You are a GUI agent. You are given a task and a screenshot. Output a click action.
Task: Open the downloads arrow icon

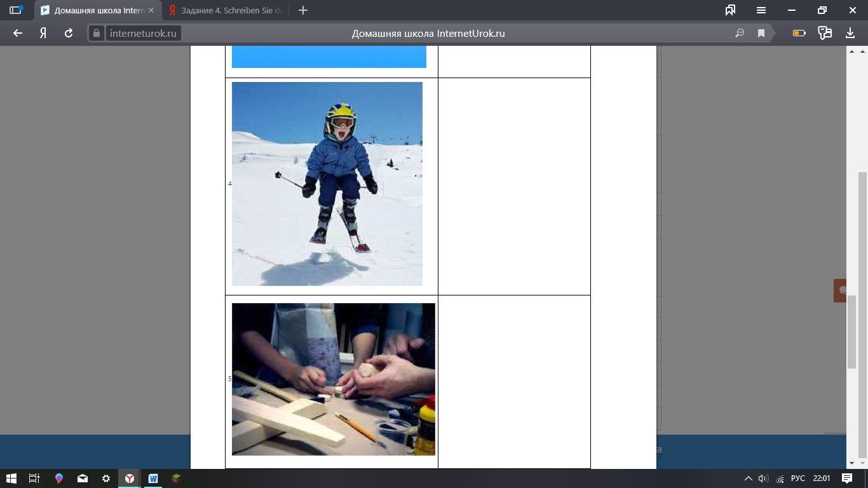click(x=850, y=33)
